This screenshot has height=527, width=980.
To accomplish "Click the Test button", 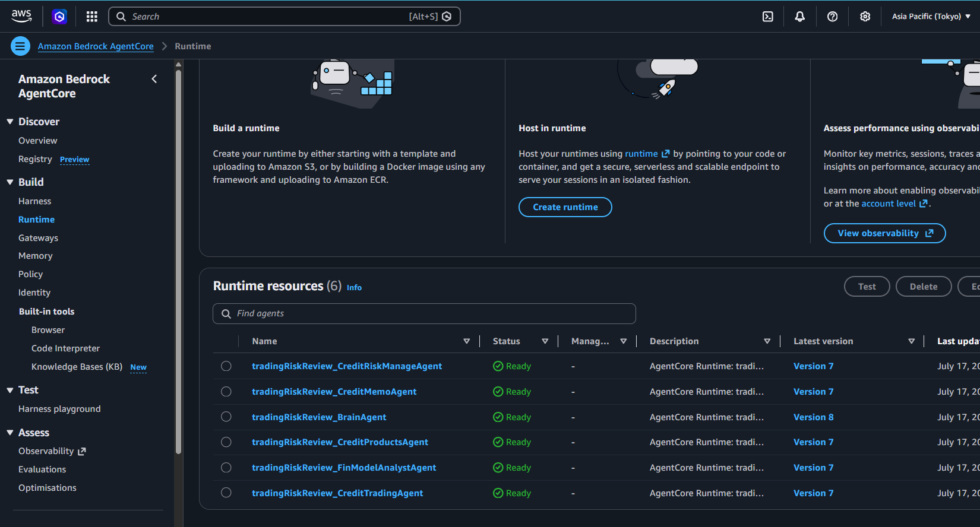I will pos(867,287).
